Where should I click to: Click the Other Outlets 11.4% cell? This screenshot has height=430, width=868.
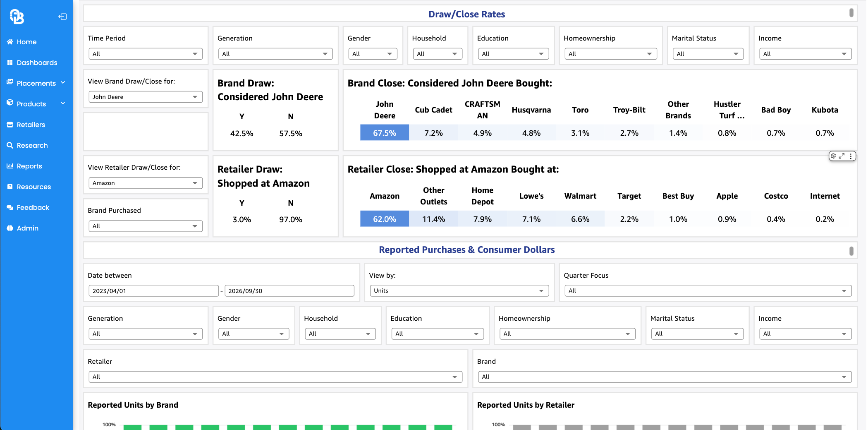click(x=433, y=219)
